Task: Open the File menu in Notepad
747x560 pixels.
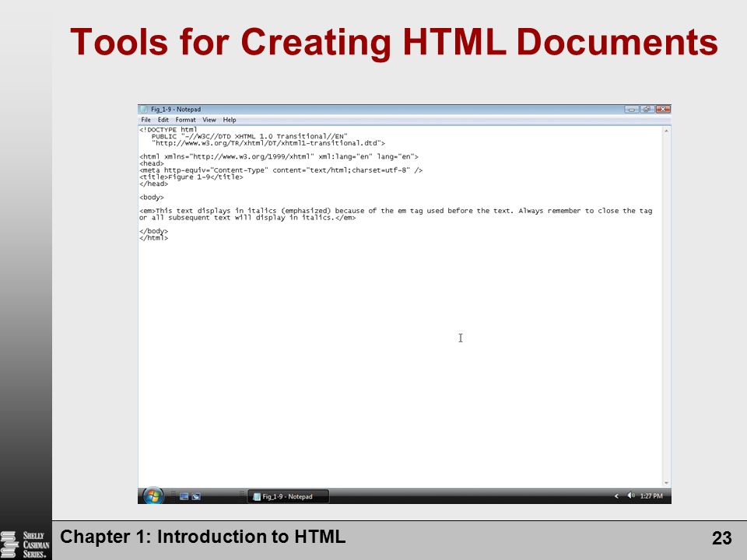Action: [x=146, y=120]
